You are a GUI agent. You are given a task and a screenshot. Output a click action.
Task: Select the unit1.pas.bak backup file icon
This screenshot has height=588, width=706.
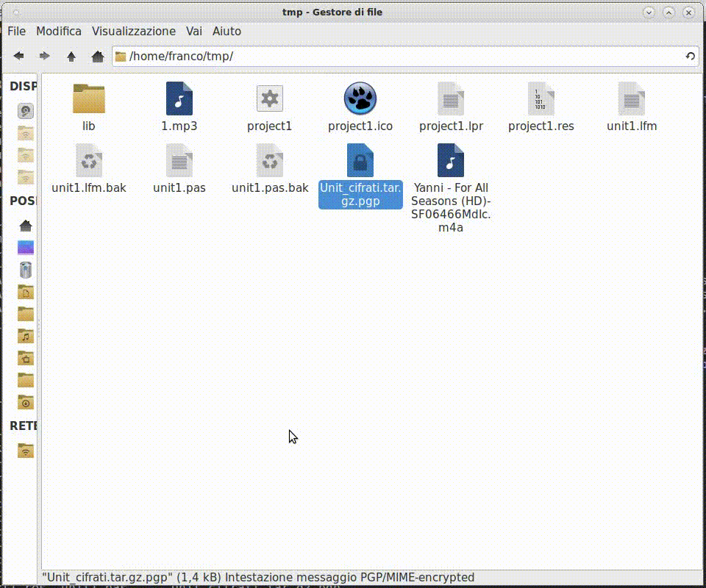pos(270,161)
